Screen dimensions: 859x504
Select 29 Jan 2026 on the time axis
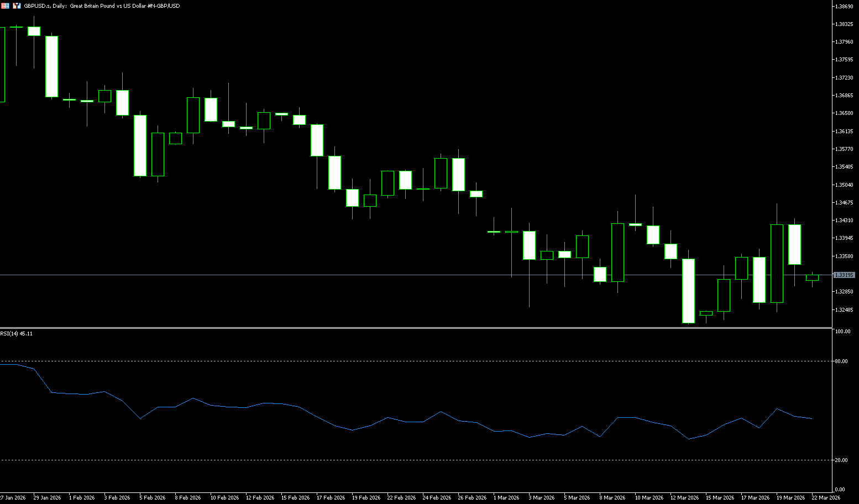click(47, 498)
